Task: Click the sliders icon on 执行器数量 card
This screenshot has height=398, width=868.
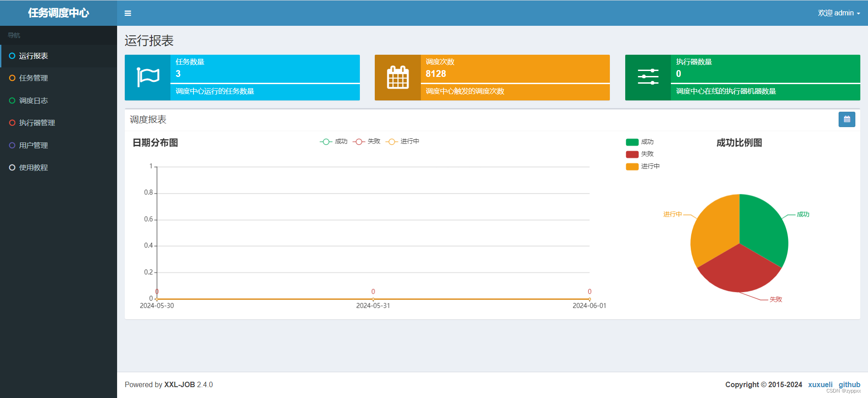Action: click(x=648, y=77)
